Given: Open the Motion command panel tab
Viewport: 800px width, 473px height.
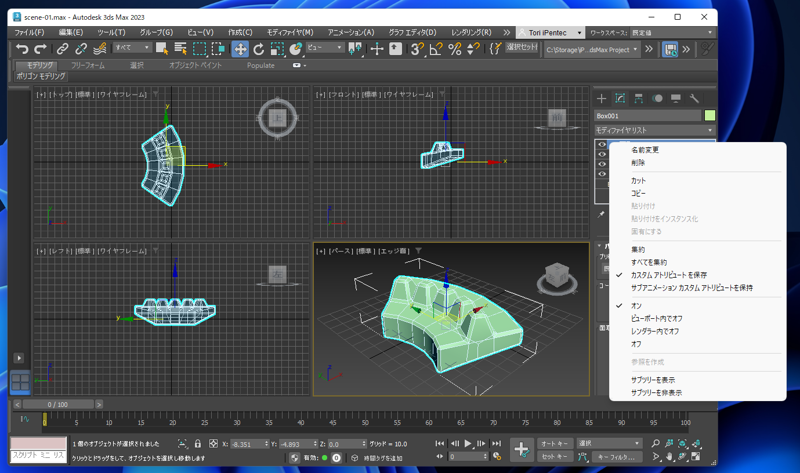Looking at the screenshot, I should pos(657,98).
